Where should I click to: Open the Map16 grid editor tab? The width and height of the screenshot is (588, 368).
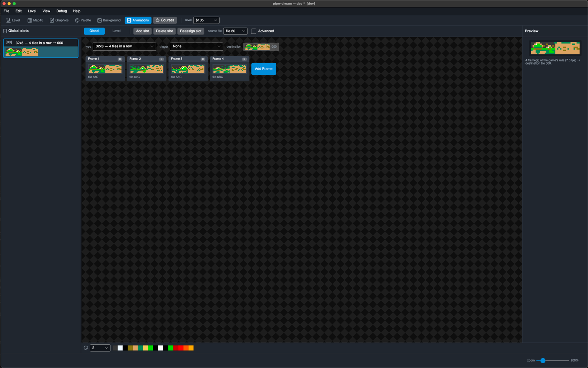(x=35, y=20)
